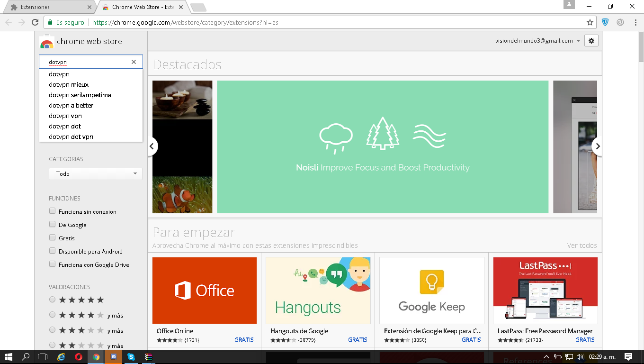The height and width of the screenshot is (364, 644).
Task: Open the 'Todo' categories dropdown
Action: 96,174
